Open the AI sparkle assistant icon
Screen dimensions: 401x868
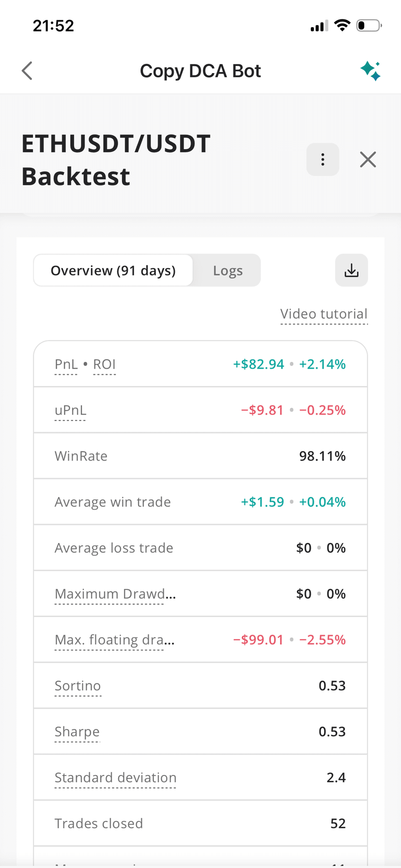(x=370, y=71)
